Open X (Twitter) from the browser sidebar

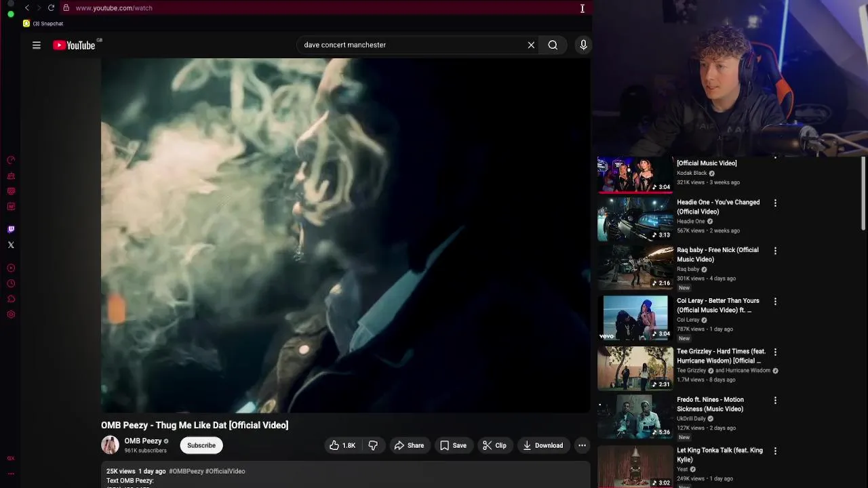pyautogui.click(x=11, y=245)
